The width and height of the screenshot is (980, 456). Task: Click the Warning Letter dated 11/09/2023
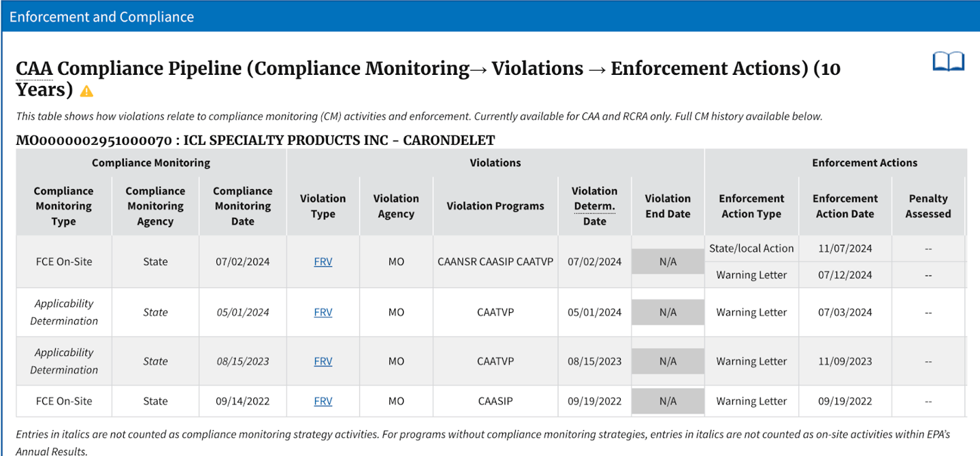pyautogui.click(x=751, y=361)
